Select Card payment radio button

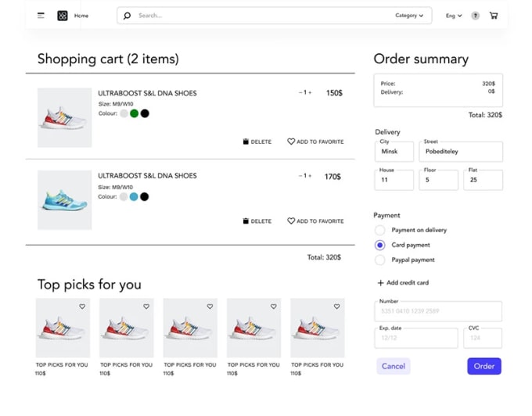click(379, 245)
